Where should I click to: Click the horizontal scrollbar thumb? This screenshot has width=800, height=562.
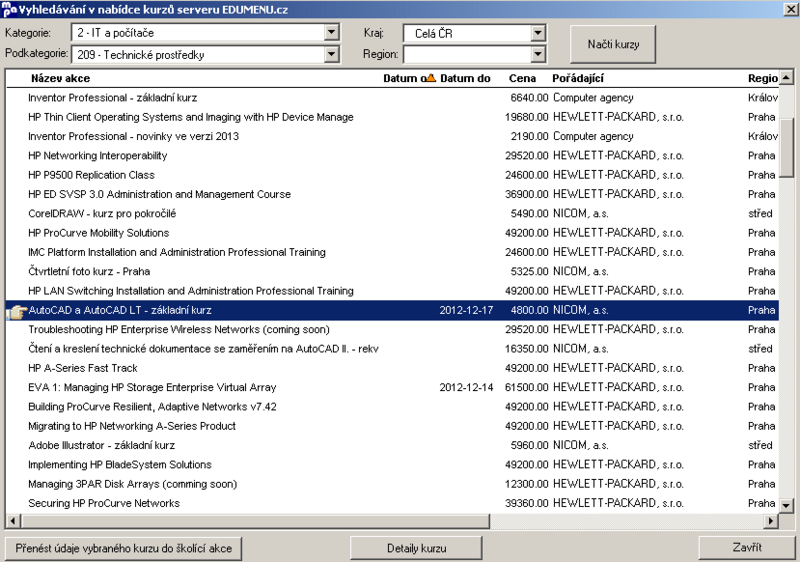click(255, 521)
